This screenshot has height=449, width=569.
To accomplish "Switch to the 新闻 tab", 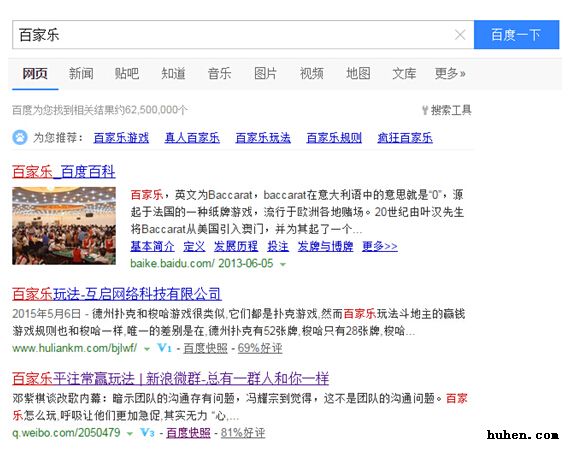I will [81, 74].
